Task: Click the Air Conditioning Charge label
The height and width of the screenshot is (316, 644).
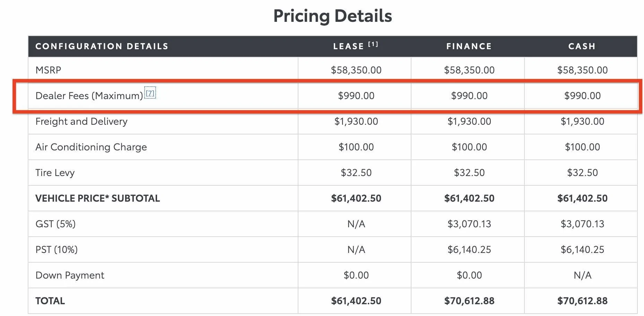Action: [x=91, y=147]
